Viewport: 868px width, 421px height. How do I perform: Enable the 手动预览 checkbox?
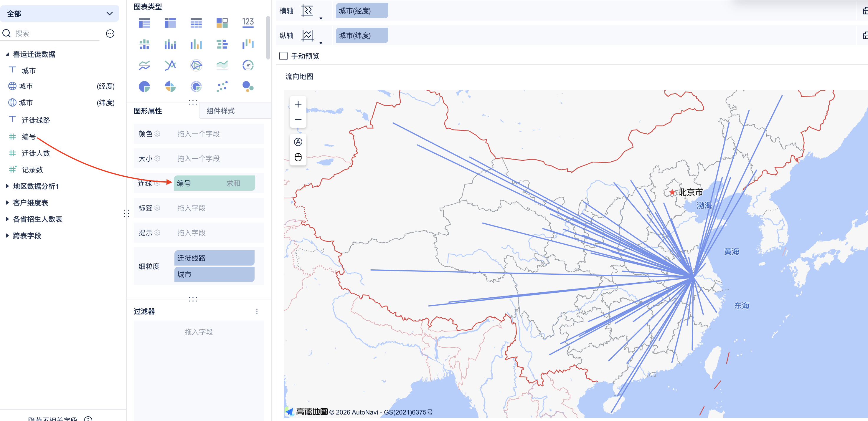[x=283, y=56]
